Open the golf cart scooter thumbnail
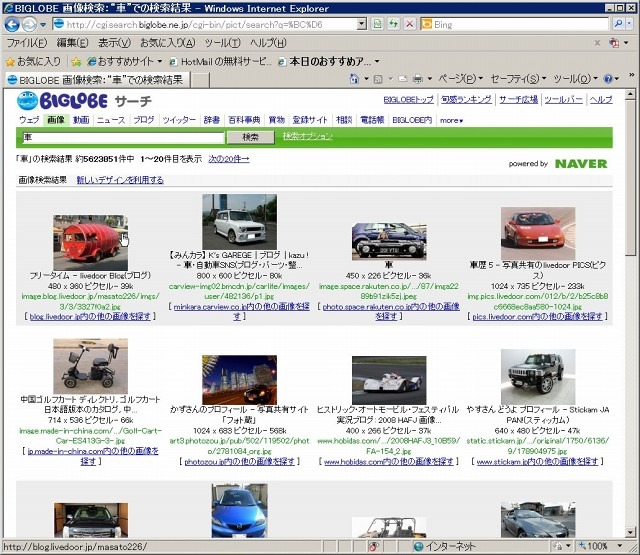 [x=90, y=366]
